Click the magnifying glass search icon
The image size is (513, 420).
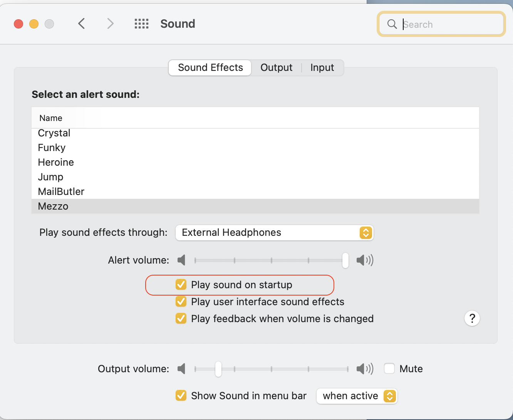(x=392, y=24)
